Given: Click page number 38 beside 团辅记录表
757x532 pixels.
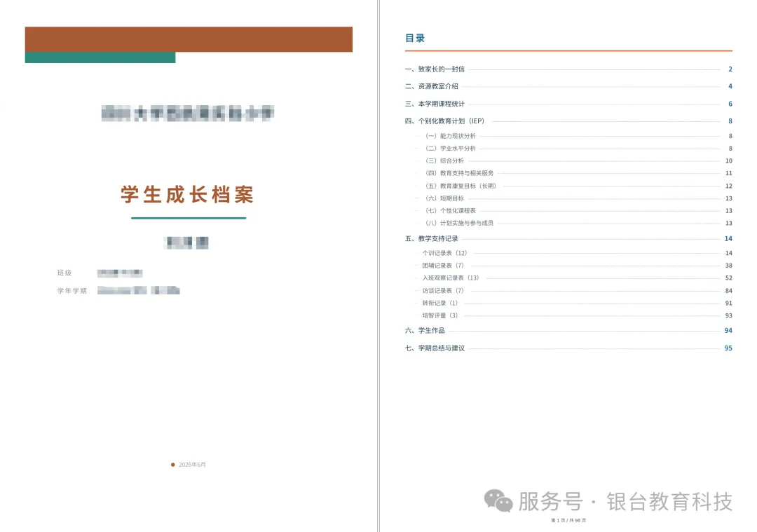Looking at the screenshot, I should pyautogui.click(x=728, y=266).
